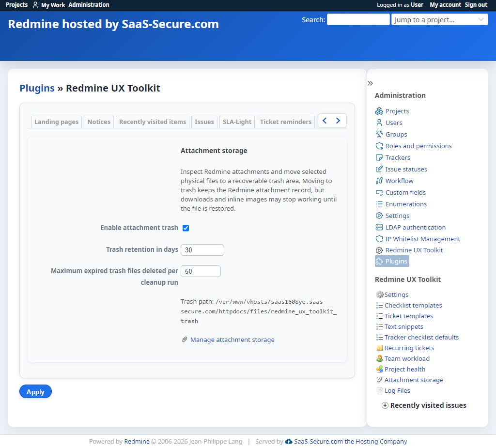Open the Jump to a project dropdown
Screen dimensions: 496x448
439,20
